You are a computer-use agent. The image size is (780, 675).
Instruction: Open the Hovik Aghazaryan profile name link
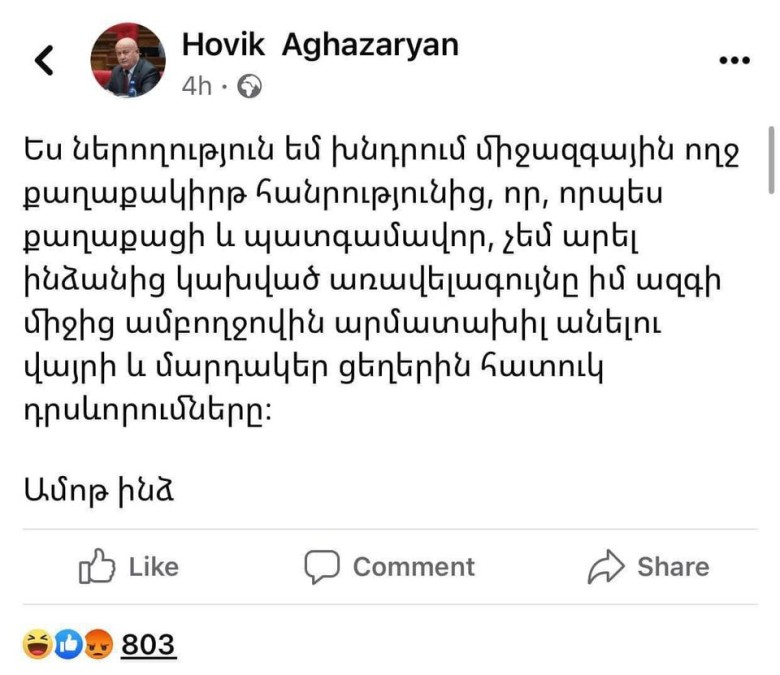coord(320,45)
